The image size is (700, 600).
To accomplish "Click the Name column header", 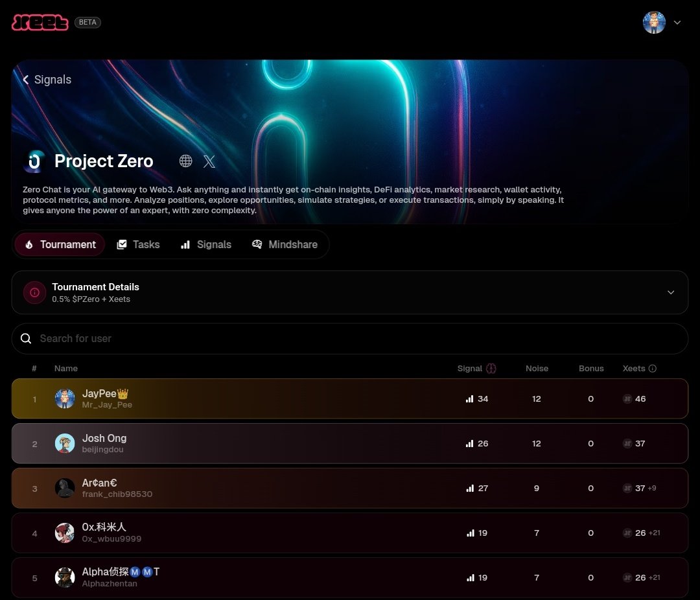I will pyautogui.click(x=66, y=368).
